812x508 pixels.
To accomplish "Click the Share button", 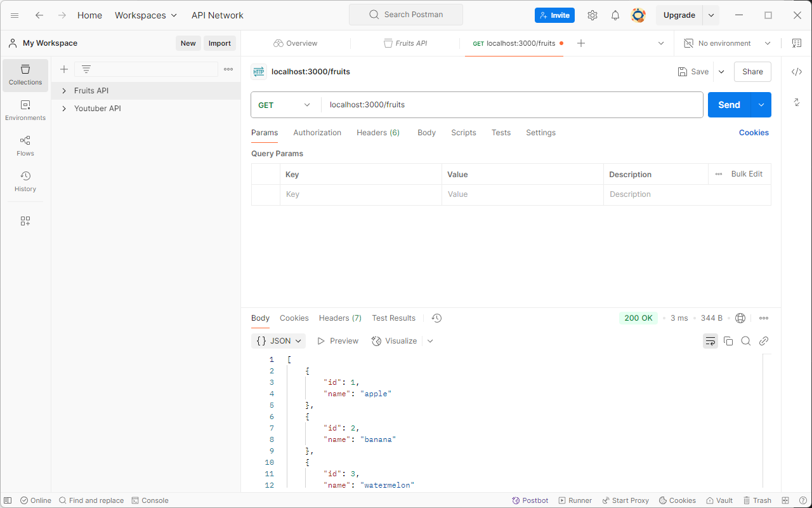I will (752, 72).
